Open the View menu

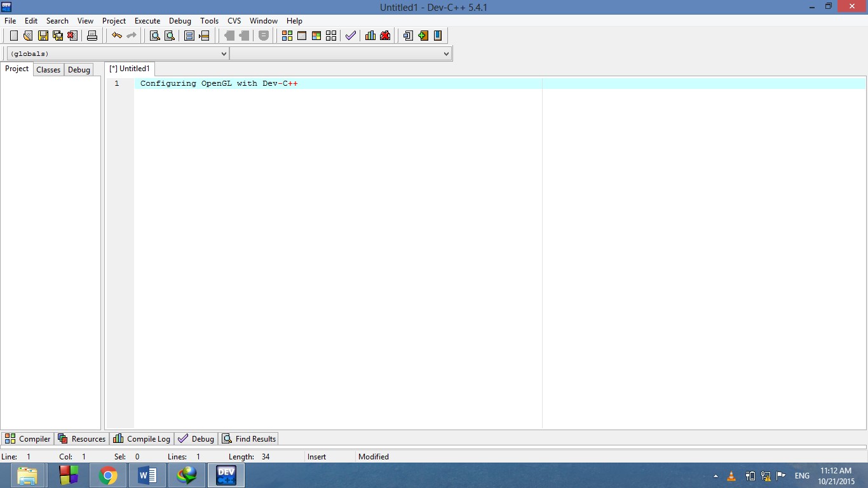point(85,21)
